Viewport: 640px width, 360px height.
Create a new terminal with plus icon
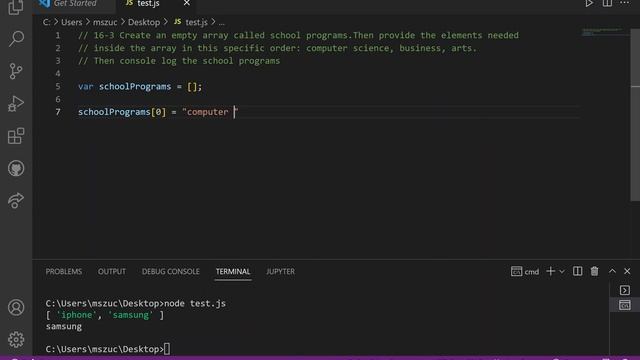pos(551,271)
